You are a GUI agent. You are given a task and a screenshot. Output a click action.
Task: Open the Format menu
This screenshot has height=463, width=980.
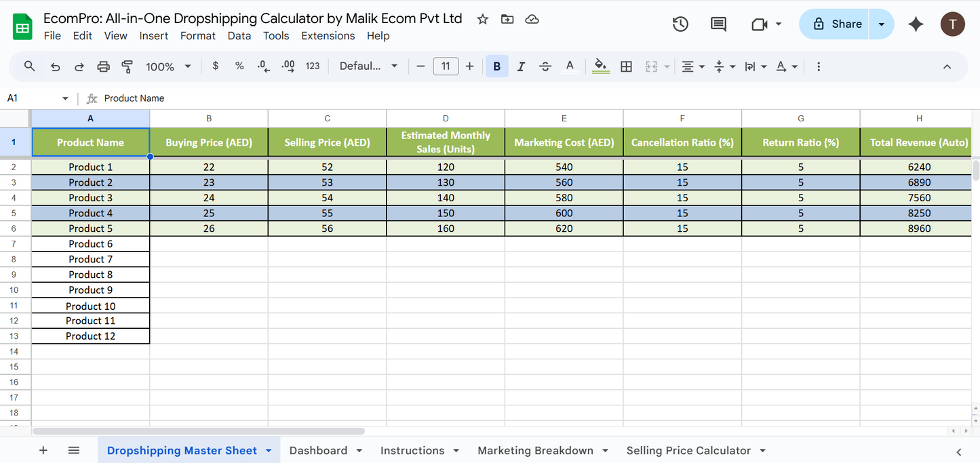(x=198, y=36)
